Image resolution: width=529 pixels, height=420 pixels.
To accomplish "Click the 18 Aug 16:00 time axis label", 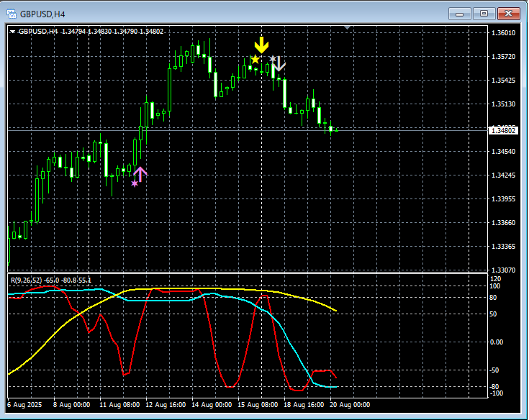I will tap(302, 405).
